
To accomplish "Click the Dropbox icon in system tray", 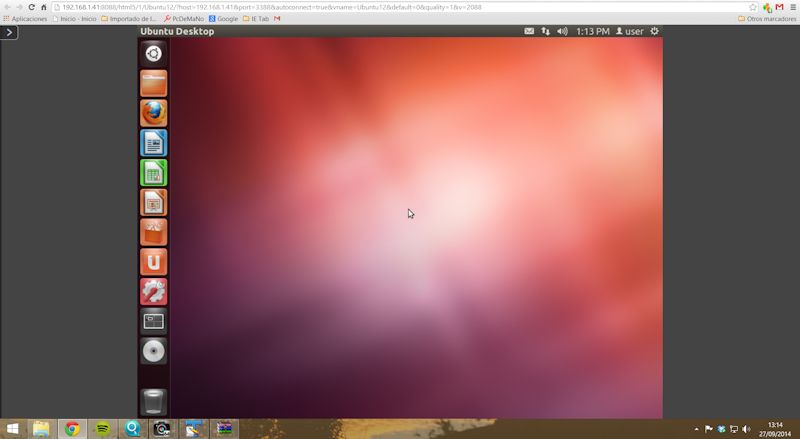I will (721, 429).
